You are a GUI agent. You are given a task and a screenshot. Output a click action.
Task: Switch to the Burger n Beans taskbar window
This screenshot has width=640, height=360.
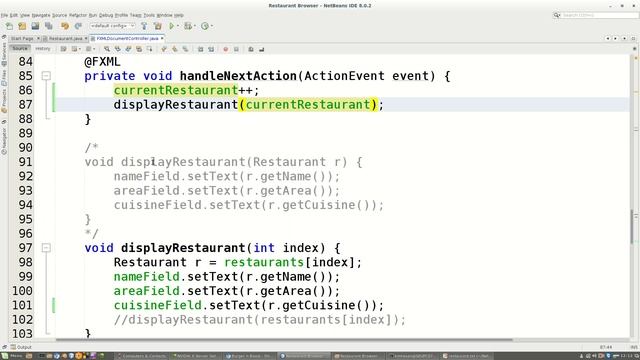tap(249, 356)
